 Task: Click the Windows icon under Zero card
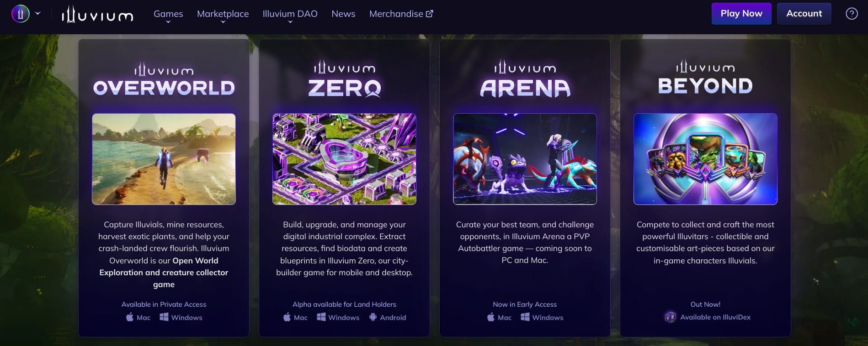point(321,317)
